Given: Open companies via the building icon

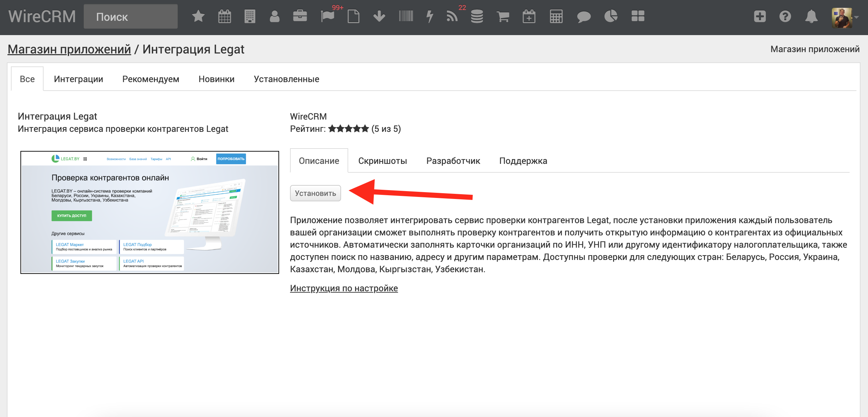Looking at the screenshot, I should 250,16.
